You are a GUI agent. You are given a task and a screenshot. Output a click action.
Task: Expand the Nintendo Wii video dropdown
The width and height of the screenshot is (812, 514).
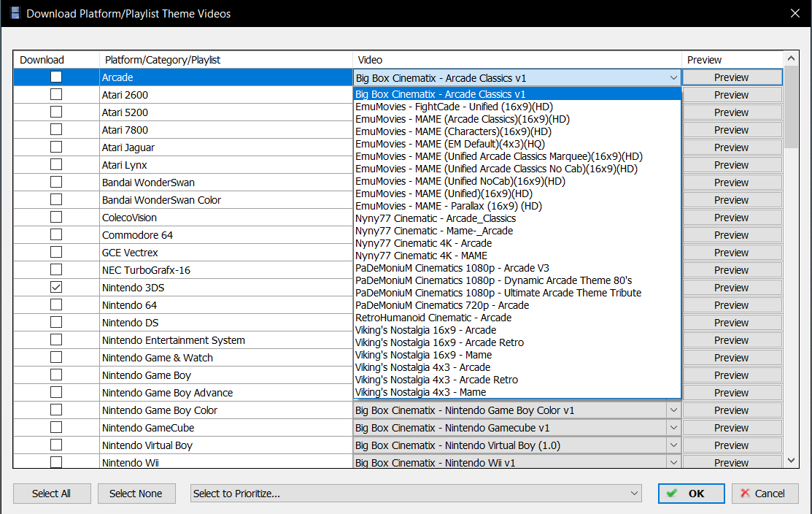point(673,462)
